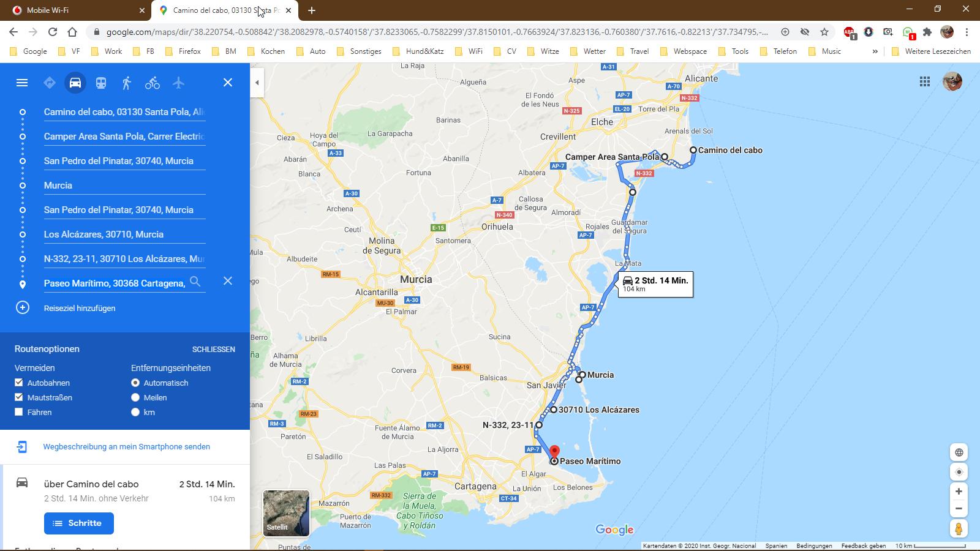Screen dimensions: 980x551
Task: Click the add destination plus icon
Action: click(x=23, y=307)
